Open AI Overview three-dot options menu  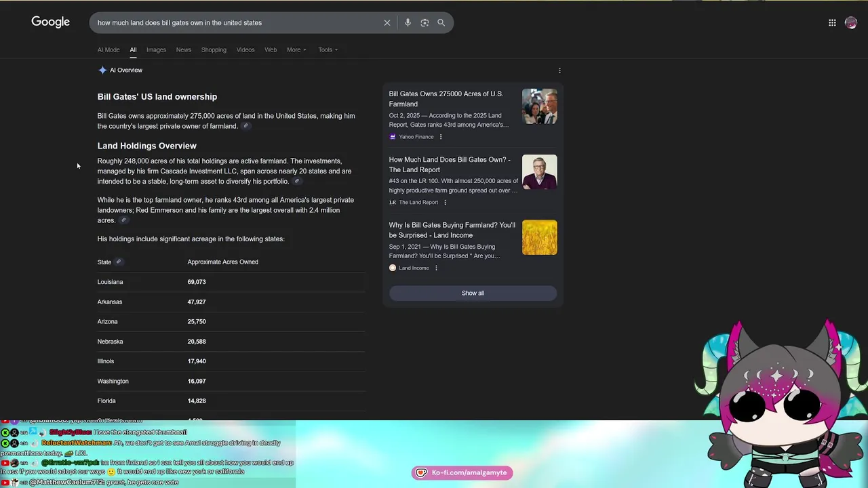point(559,70)
